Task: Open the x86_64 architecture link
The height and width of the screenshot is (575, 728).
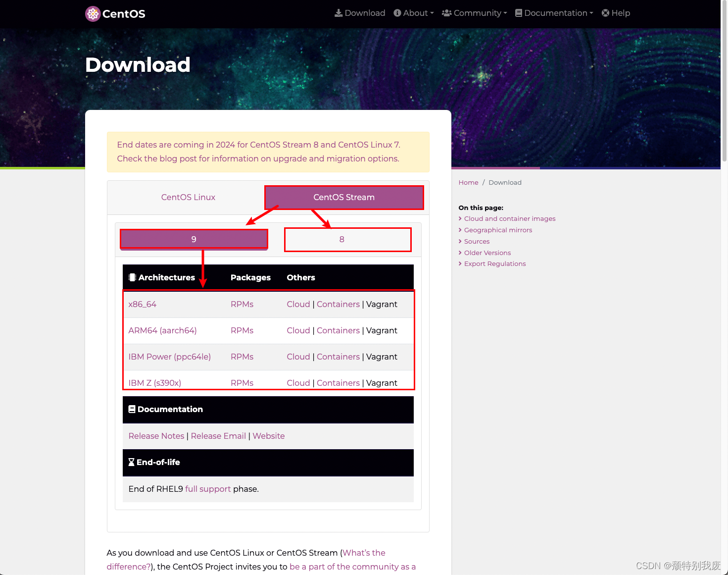Action: (x=143, y=304)
